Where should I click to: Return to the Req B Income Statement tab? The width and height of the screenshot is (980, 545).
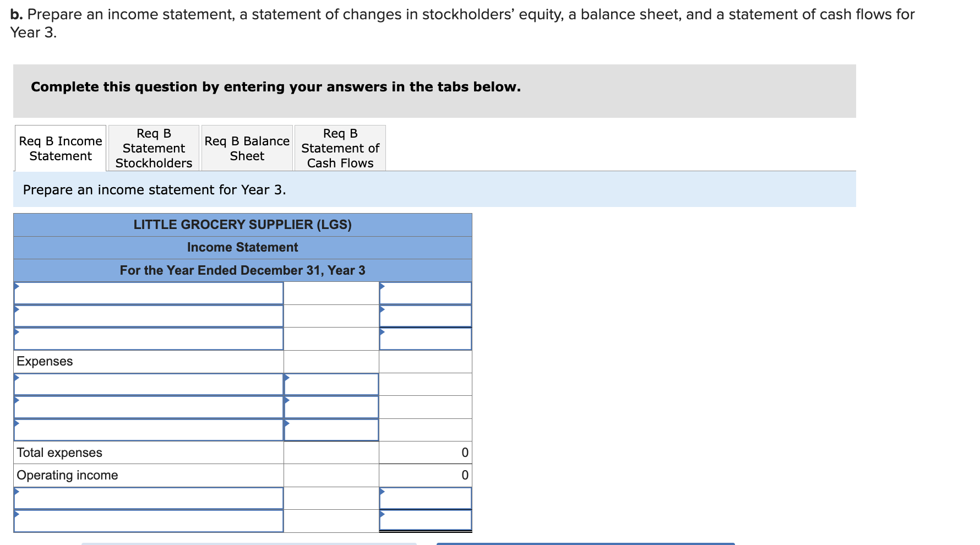[59, 148]
